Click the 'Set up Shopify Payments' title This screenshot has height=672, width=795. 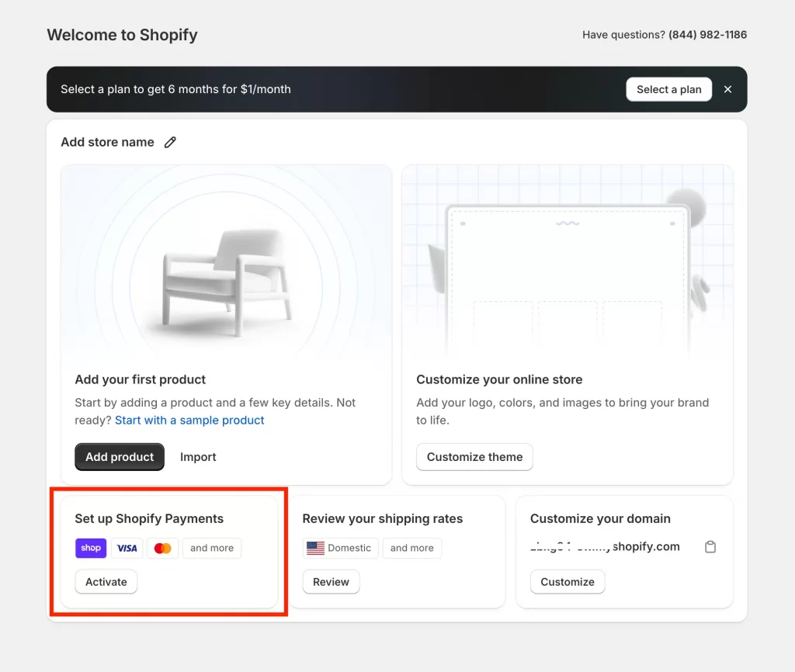point(149,518)
